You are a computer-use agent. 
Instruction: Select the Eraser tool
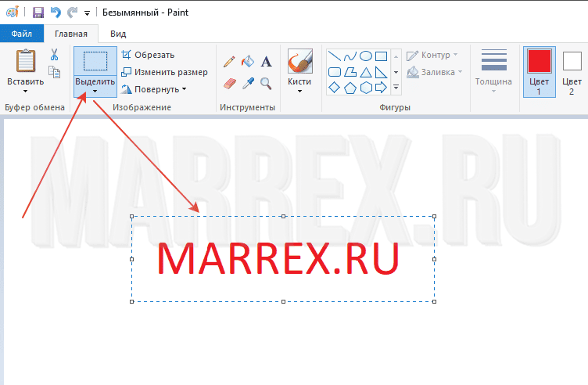[x=230, y=83]
